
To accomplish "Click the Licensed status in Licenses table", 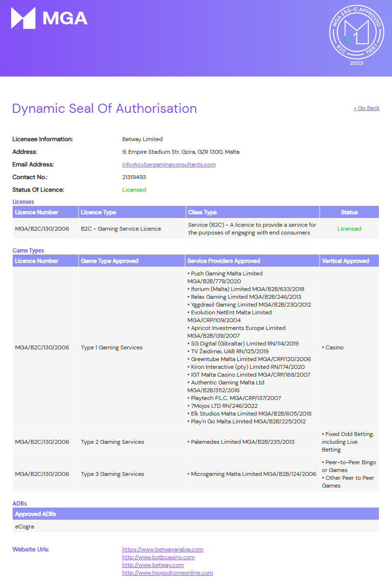I will click(349, 229).
